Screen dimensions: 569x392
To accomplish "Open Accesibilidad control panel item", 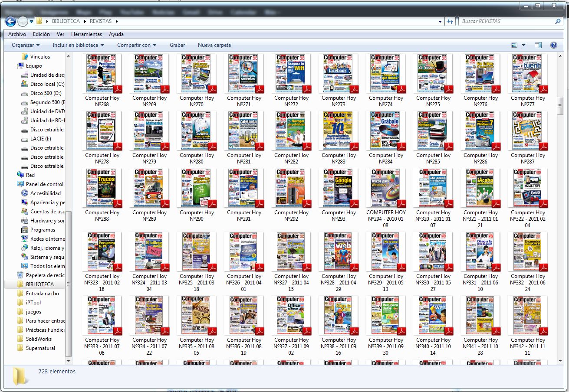I will point(41,193).
